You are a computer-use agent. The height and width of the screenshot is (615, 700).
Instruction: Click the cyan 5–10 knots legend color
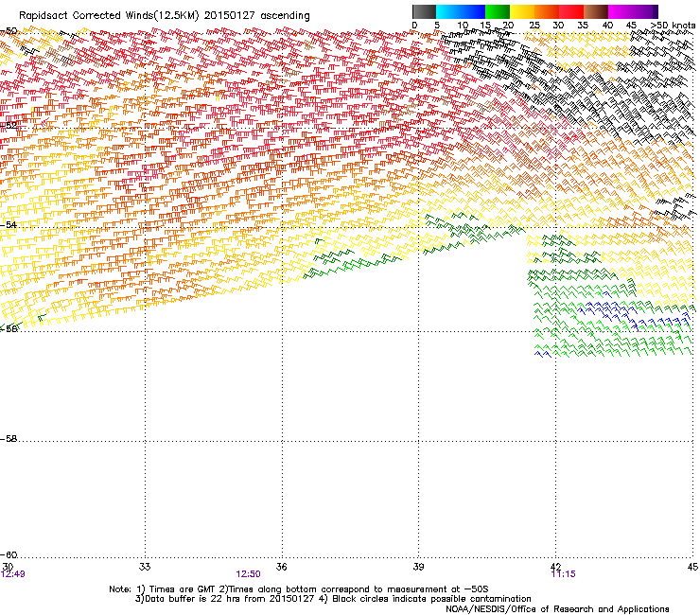pos(448,11)
